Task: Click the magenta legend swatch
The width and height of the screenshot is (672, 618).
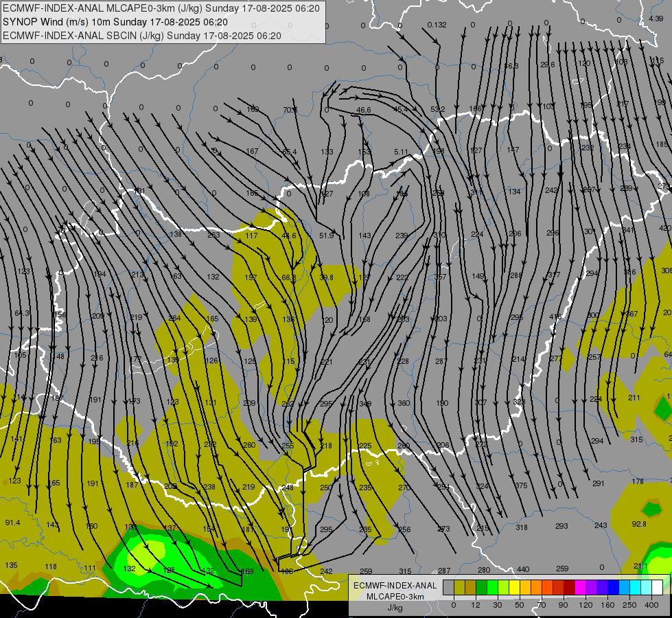Action: coord(580,587)
